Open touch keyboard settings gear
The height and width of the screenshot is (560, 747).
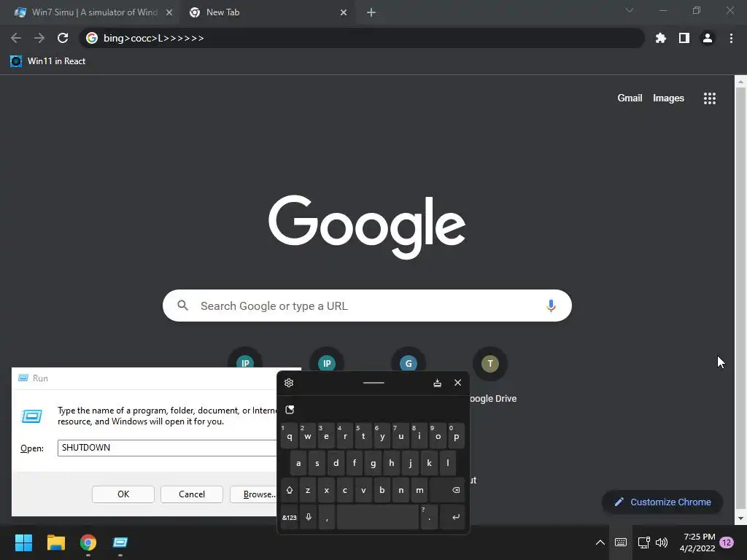point(289,383)
